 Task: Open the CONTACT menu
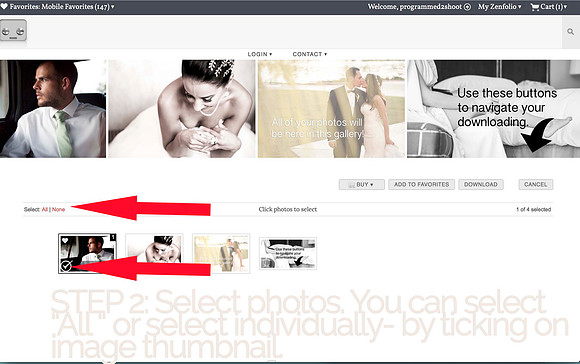tap(310, 54)
